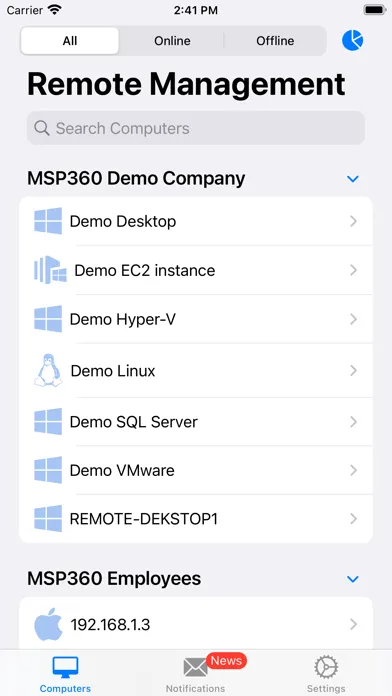The width and height of the screenshot is (392, 696).
Task: Open the Settings tab
Action: [326, 674]
